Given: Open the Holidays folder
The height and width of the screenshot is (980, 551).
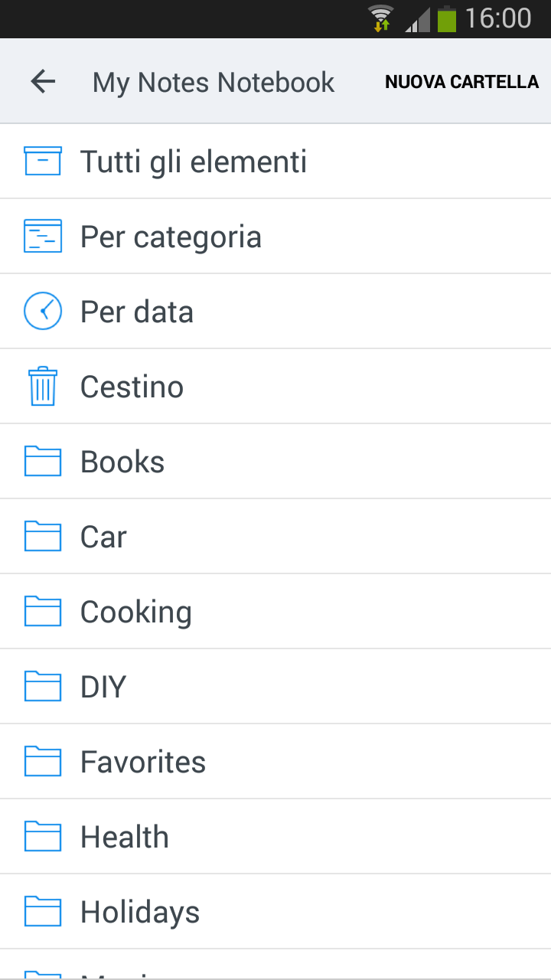Looking at the screenshot, I should pyautogui.click(x=140, y=912).
